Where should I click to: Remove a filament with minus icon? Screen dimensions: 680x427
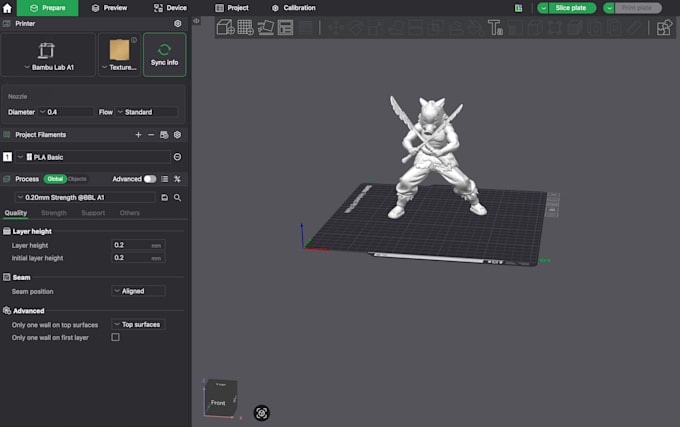tap(151, 135)
